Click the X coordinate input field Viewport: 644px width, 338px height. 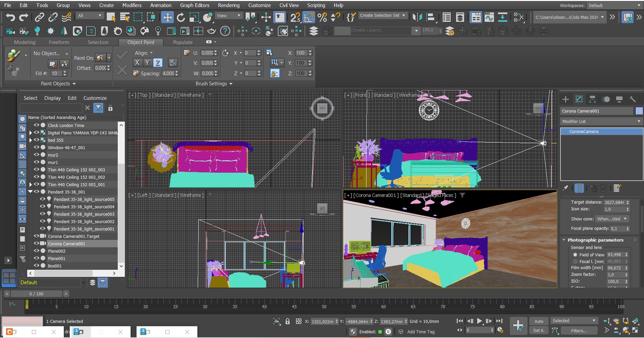[324, 321]
